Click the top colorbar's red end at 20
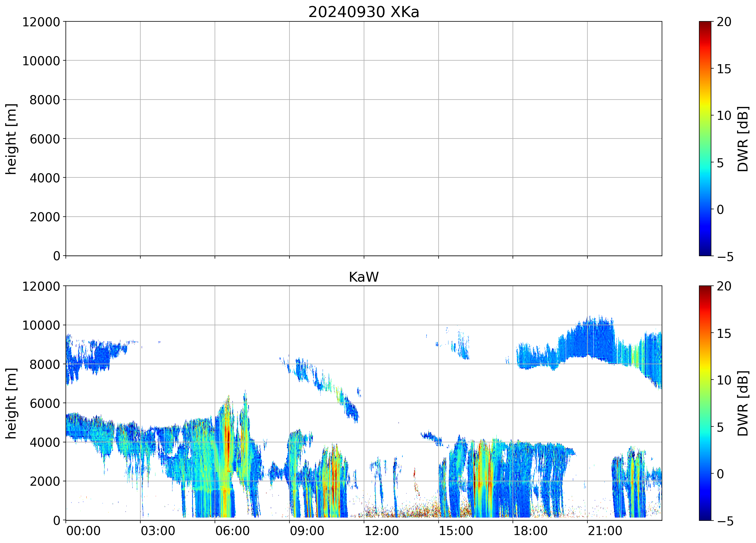756x543 pixels. (705, 24)
